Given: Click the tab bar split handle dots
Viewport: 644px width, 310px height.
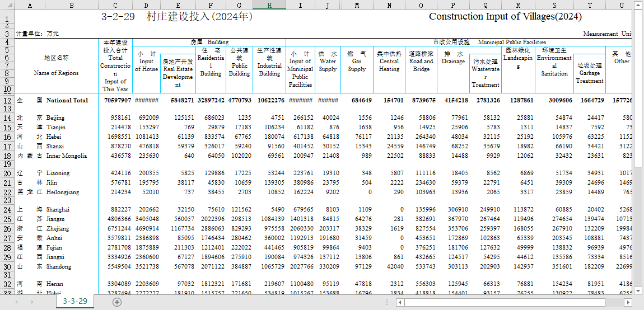Looking at the screenshot, I should tap(388, 302).
